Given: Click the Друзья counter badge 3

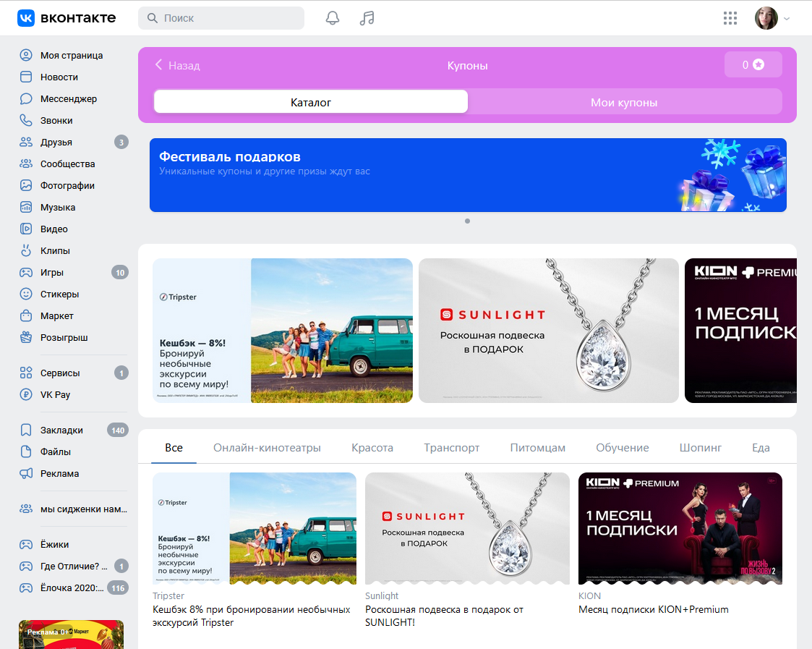Looking at the screenshot, I should coord(121,142).
